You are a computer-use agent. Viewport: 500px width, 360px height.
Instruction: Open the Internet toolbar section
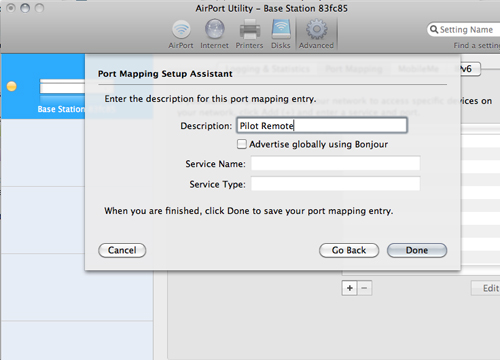click(214, 35)
